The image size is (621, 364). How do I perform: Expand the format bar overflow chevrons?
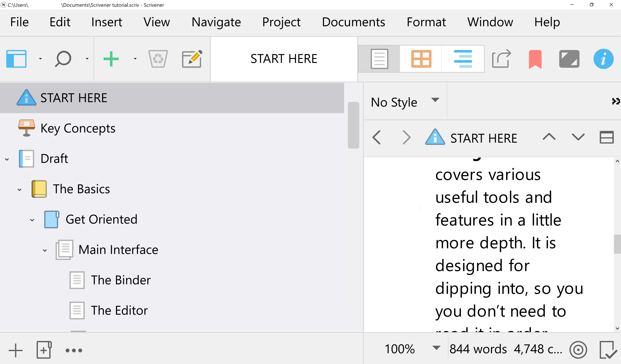pyautogui.click(x=616, y=101)
